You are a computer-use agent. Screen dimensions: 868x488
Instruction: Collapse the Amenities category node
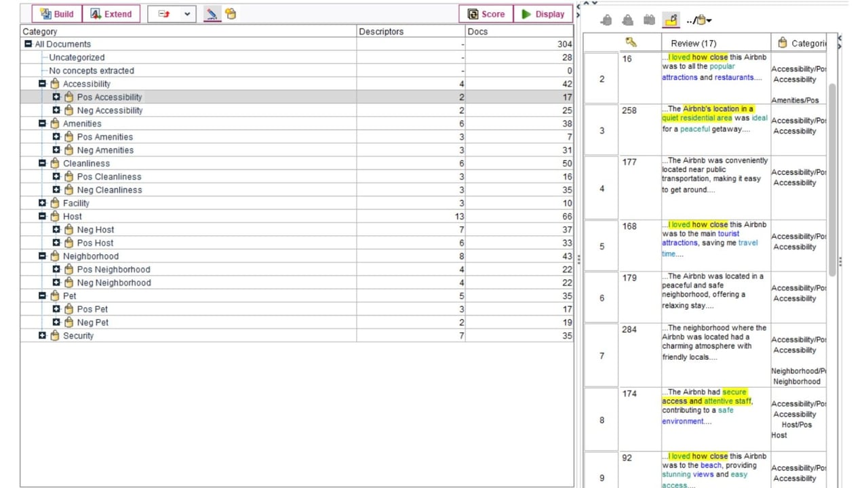coord(42,123)
